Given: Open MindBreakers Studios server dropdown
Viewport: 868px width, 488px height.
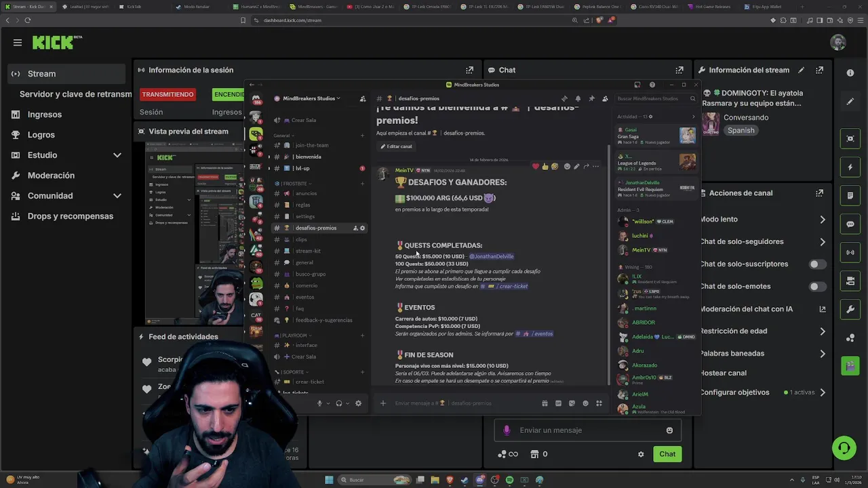Looking at the screenshot, I should coord(312,98).
